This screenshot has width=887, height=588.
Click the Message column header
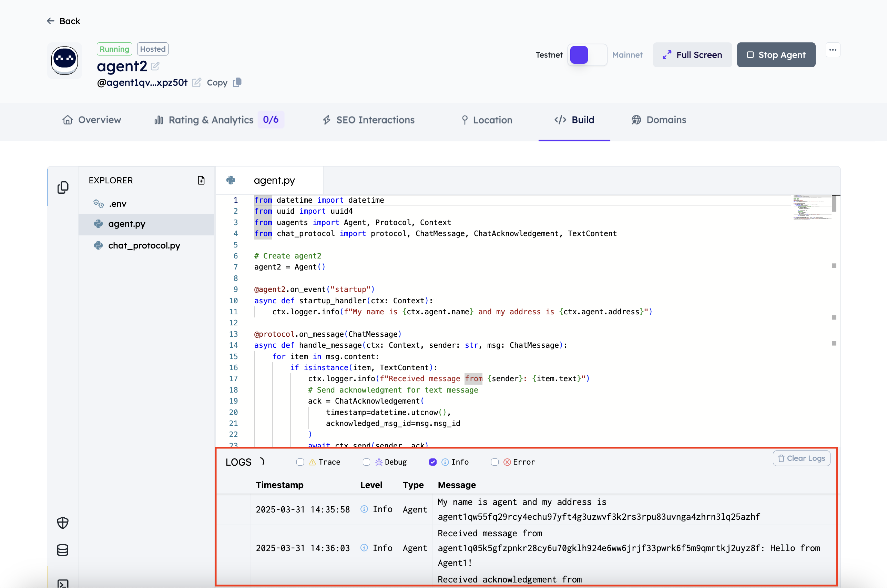[x=457, y=485]
